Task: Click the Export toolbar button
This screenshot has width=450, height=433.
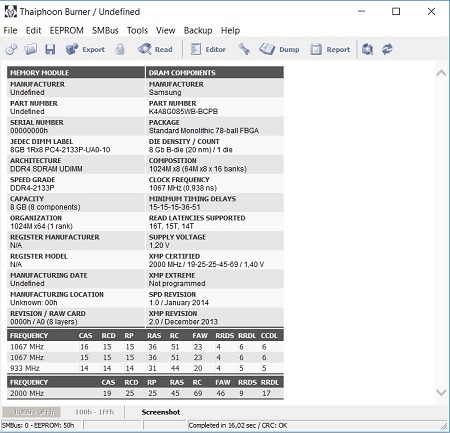Action: [85, 49]
